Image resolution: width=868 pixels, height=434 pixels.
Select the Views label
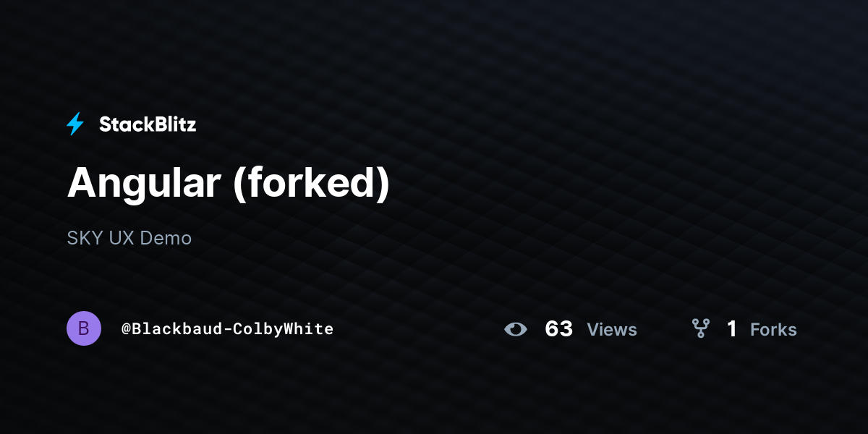pos(612,330)
